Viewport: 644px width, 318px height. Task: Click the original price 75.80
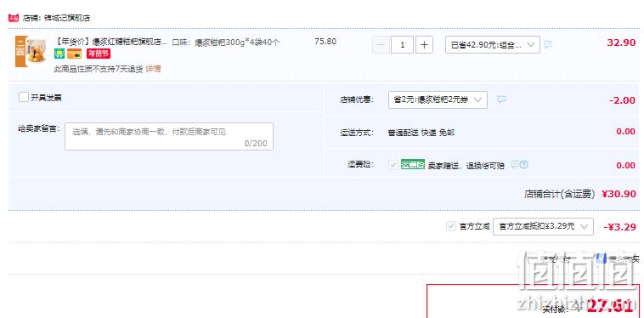(325, 42)
